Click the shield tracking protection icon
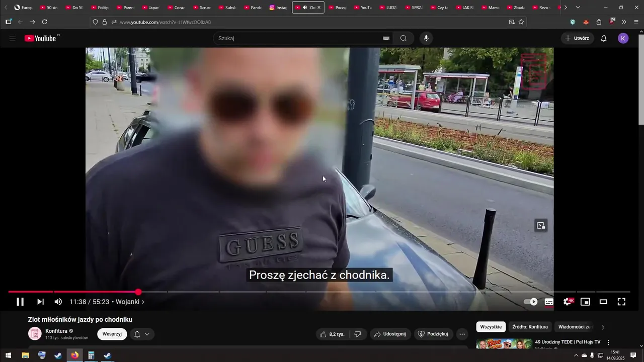644x362 pixels. pyautogui.click(x=95, y=22)
